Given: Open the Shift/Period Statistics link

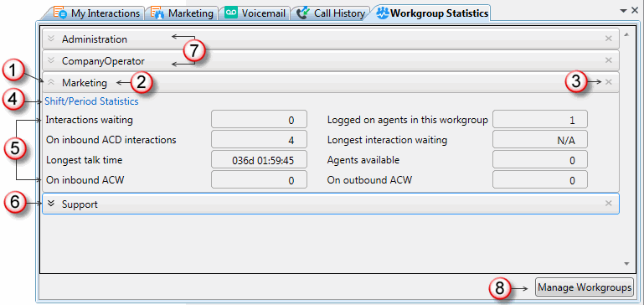Looking at the screenshot, I should click(x=91, y=101).
